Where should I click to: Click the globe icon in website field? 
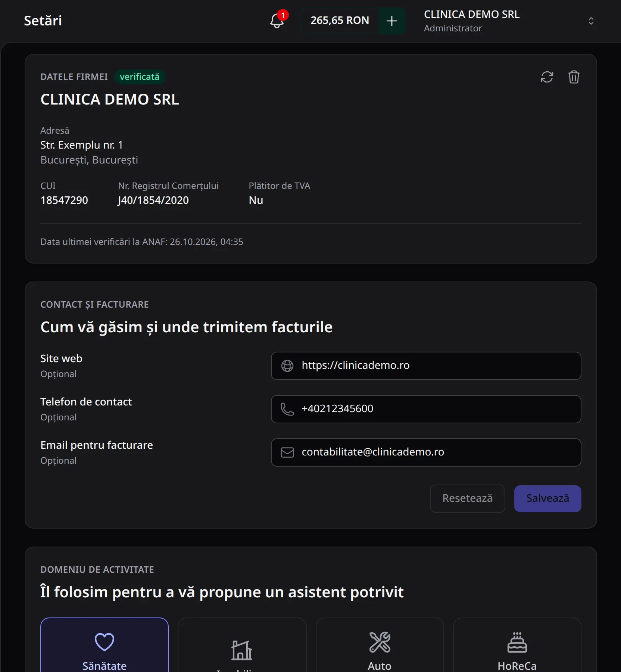287,366
